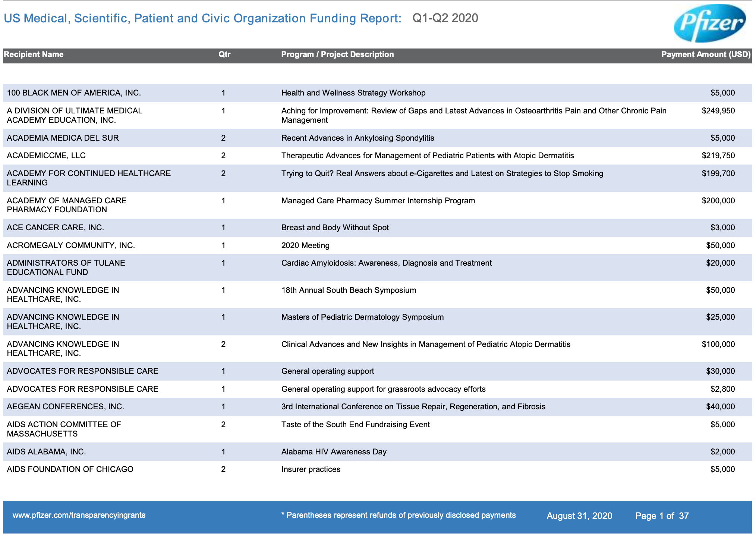Click the AcademicCME, LLC recipient name
756x535 pixels.
coord(46,156)
